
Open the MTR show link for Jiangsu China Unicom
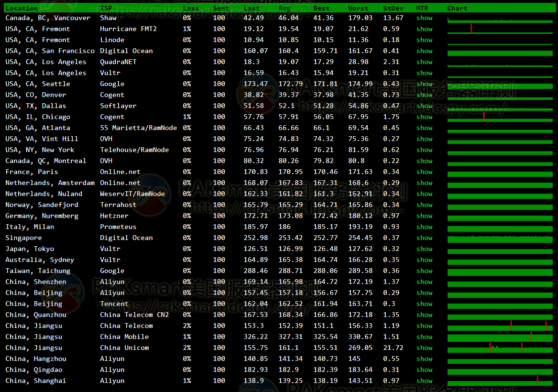point(424,348)
